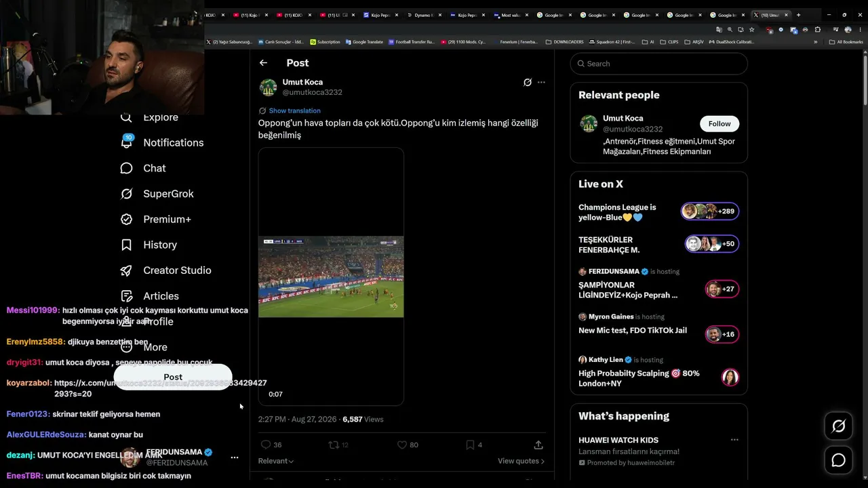The image size is (868, 488).
Task: Open the floating Grok button
Action: (x=839, y=426)
